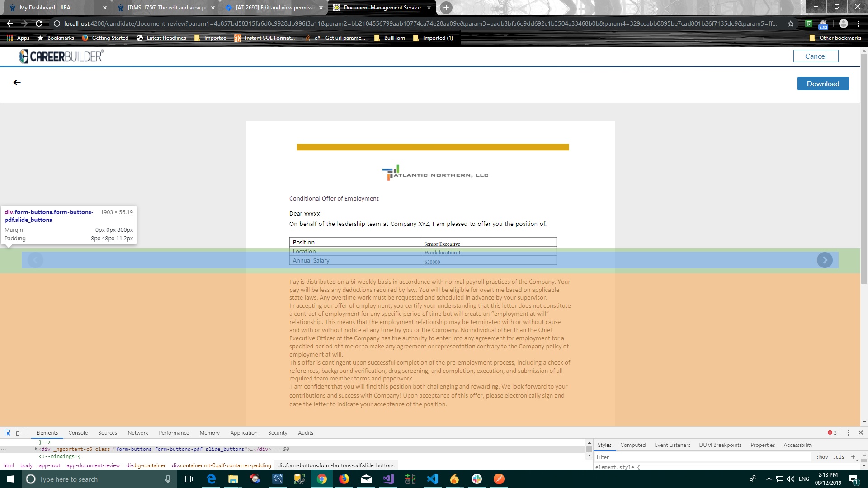This screenshot has height=488, width=868.
Task: Switch to the DevTools Network tab
Action: click(138, 433)
